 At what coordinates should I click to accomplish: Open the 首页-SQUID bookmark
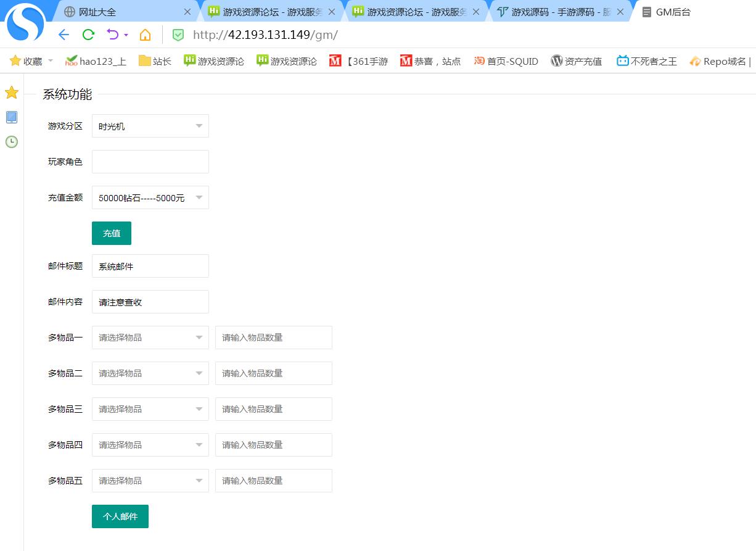point(506,61)
